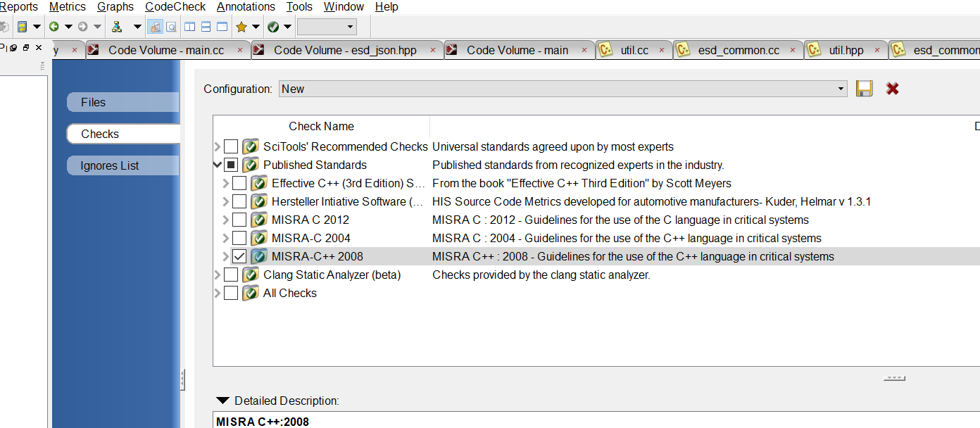Viewport: 980px width, 428px height.
Task: Click the Hersteller Initiative Software row icon
Action: pyautogui.click(x=259, y=201)
